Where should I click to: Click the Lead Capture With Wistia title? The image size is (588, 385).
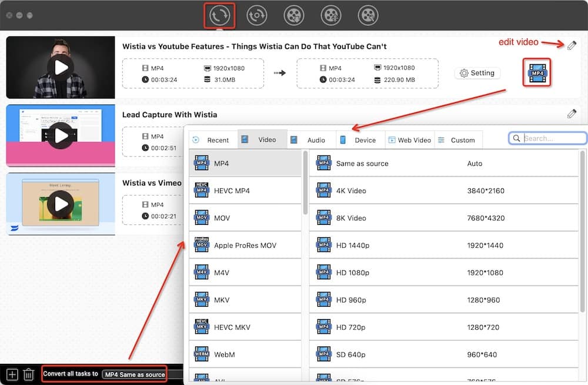169,115
